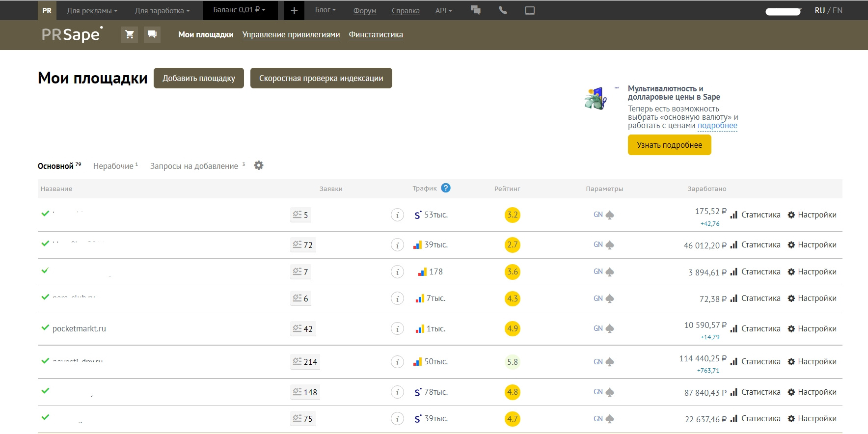Click the 5.8 rating badge
Screen dimensions: 868x434
[512, 362]
